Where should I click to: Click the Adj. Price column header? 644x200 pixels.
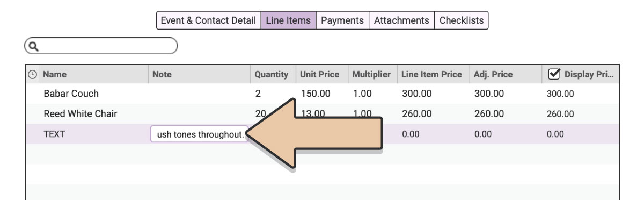tap(493, 75)
